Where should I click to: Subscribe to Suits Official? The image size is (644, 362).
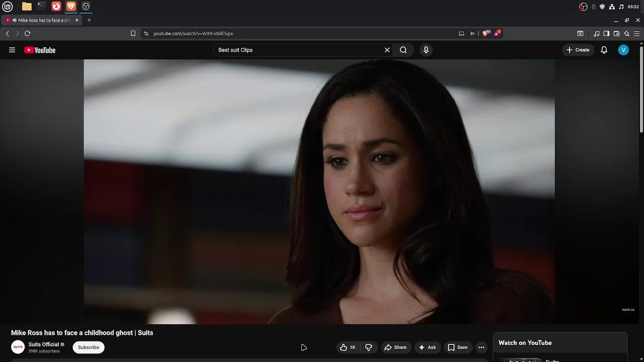[89, 347]
